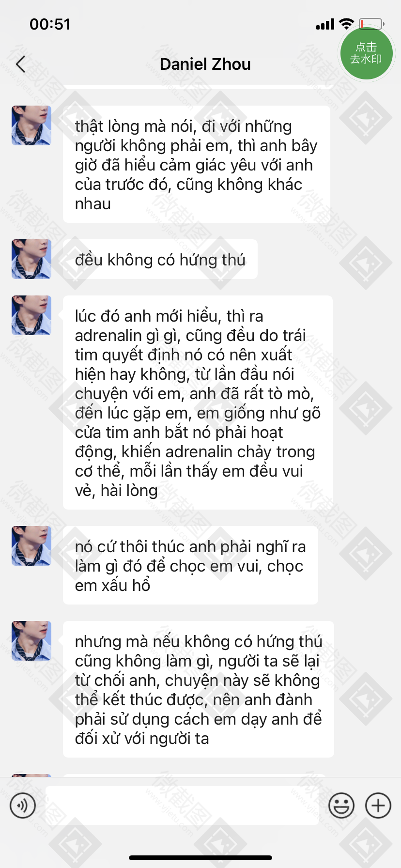
Task: Switch to voice message input
Action: pos(23,806)
